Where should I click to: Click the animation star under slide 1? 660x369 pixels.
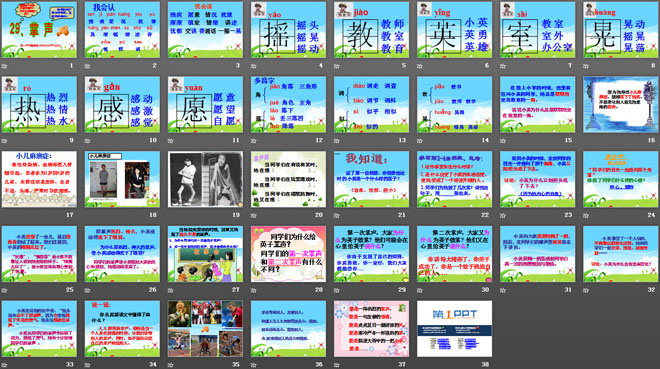[x=4, y=66]
